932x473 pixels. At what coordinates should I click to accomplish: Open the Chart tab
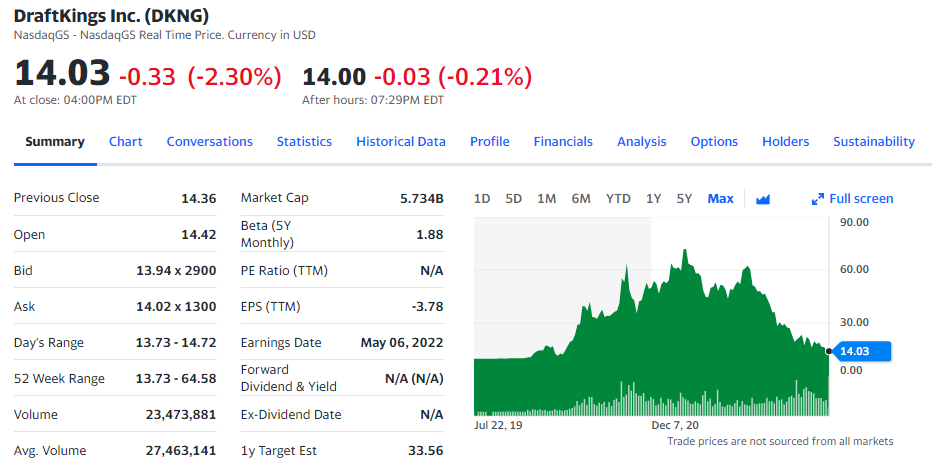[x=125, y=141]
